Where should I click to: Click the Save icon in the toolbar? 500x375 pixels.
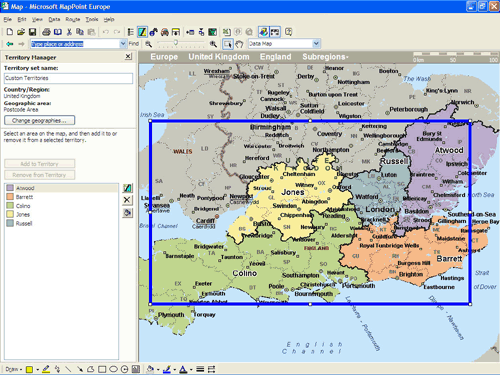(32, 32)
